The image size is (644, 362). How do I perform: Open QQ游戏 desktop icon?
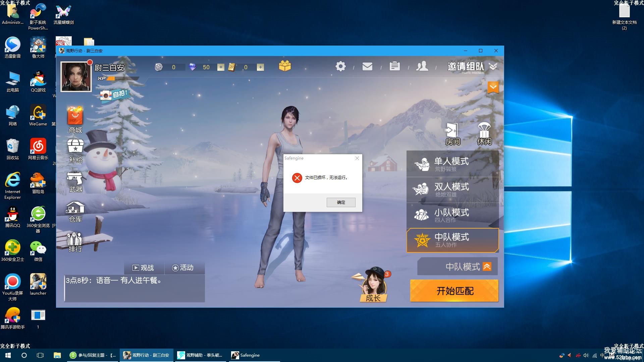pos(38,81)
